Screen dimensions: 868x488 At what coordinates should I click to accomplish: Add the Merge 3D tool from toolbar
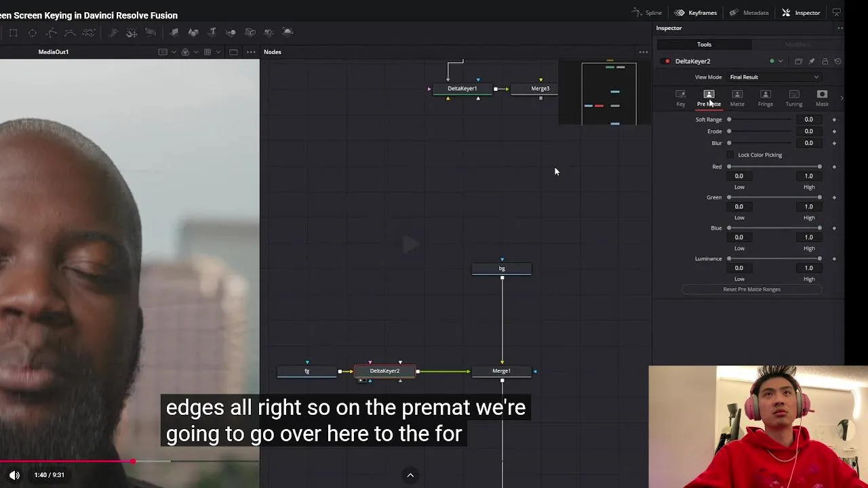[x=231, y=32]
